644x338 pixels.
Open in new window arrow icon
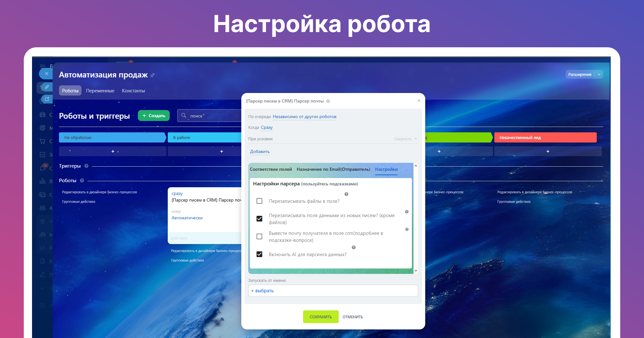coord(47,99)
